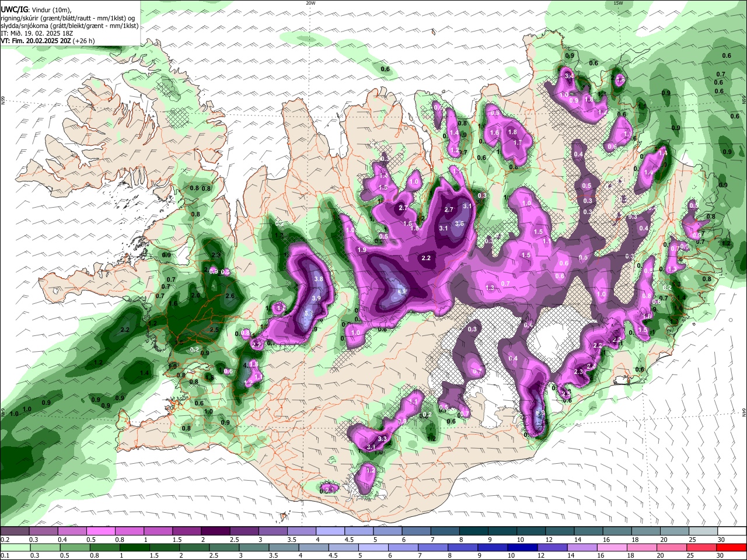This screenshot has width=747, height=560.
Task: Click the 'UWC/IG: Vindur (10m)' title line
Action: coord(36,10)
